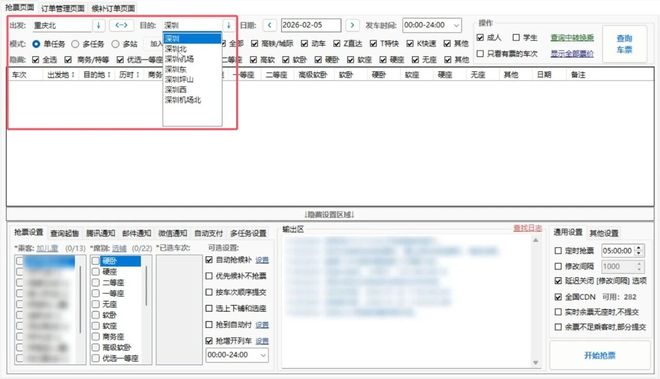The width and height of the screenshot is (660, 379).
Task: Toggle the T特快 checkbox
Action: click(x=373, y=43)
